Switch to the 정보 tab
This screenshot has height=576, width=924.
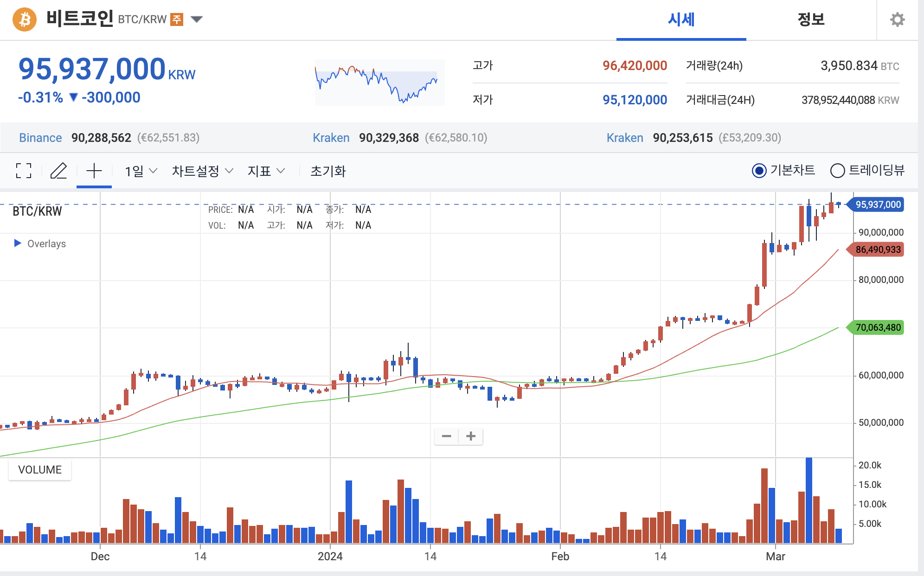[x=811, y=19]
